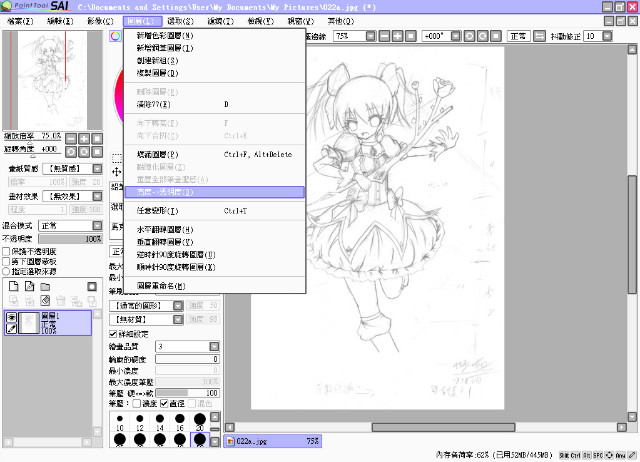Open the 選取(S) menu
This screenshot has width=640, height=462.
coord(180,21)
